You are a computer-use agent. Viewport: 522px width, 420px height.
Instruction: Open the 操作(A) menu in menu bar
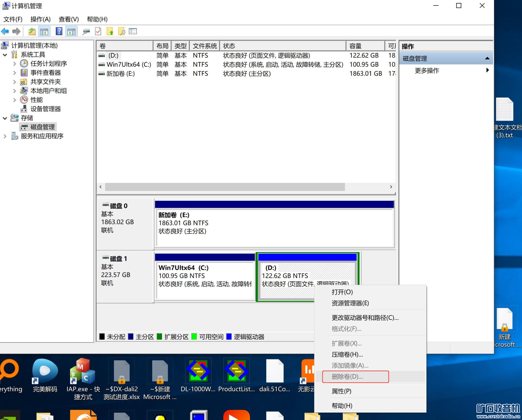click(40, 19)
